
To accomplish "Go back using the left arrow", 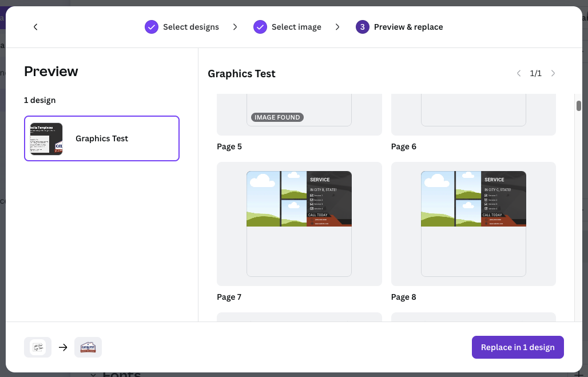I will pyautogui.click(x=35, y=27).
